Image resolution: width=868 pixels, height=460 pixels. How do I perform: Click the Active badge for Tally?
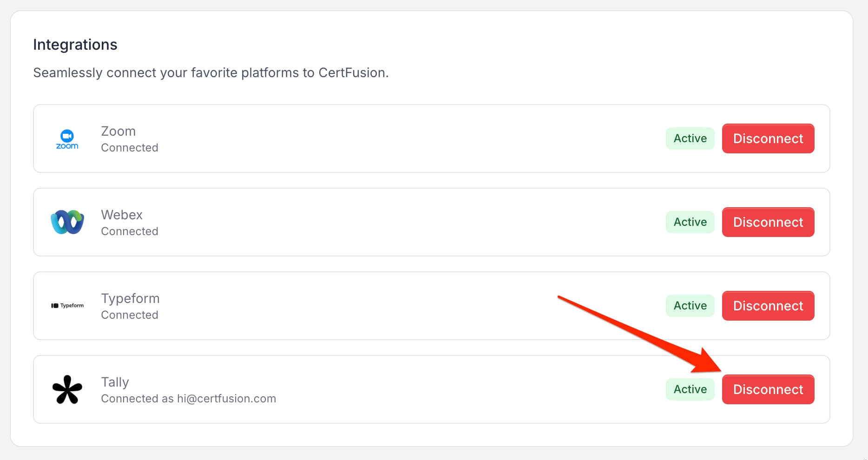coord(690,389)
